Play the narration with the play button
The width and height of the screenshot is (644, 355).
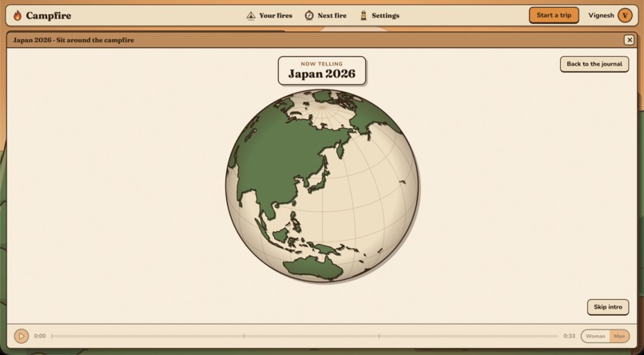22,336
